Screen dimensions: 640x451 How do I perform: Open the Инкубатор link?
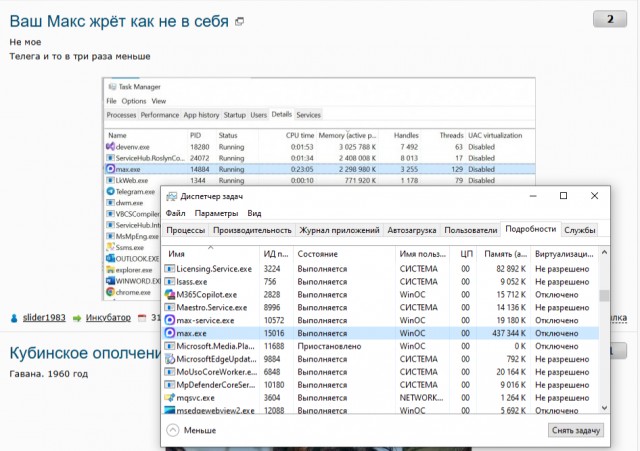tap(108, 318)
